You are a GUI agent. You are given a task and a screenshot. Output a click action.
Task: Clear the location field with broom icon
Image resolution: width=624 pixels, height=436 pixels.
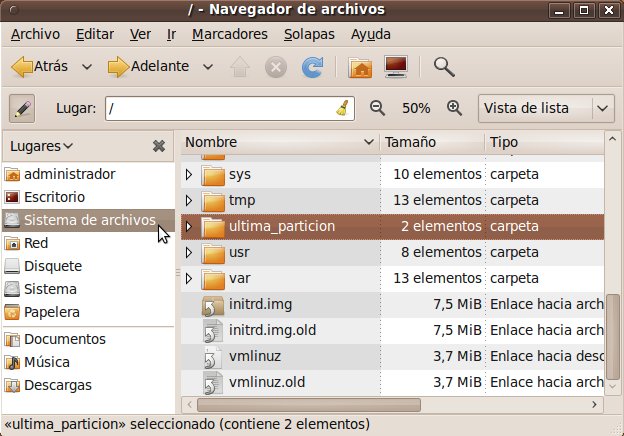(x=343, y=108)
